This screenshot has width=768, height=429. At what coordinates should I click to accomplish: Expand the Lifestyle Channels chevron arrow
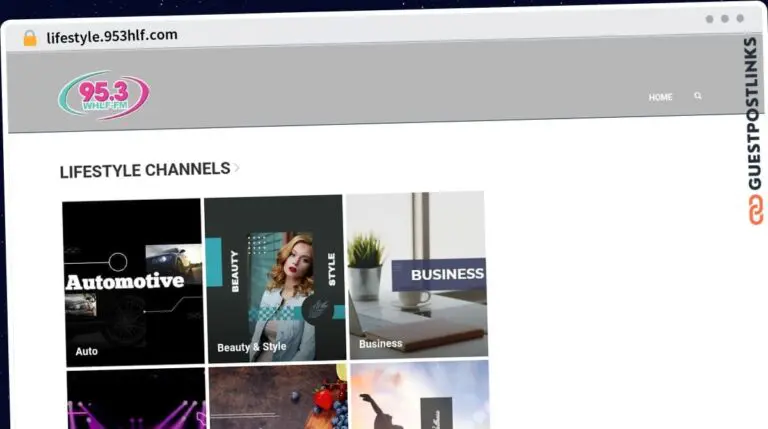[x=237, y=168]
